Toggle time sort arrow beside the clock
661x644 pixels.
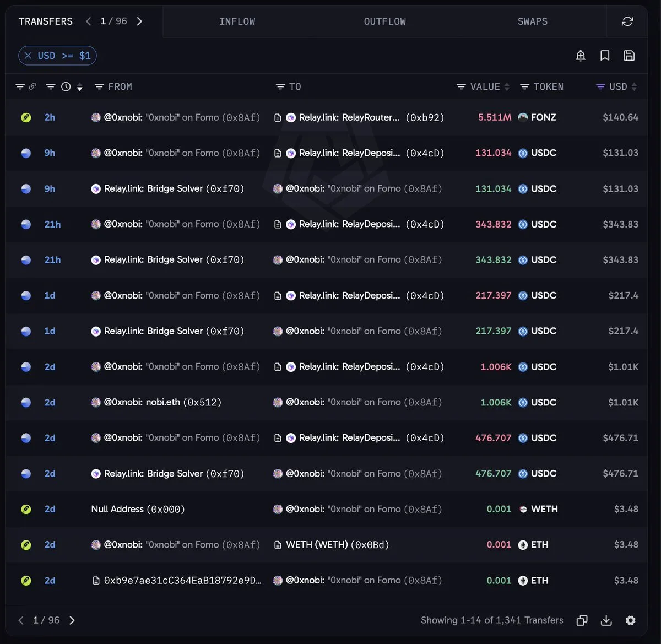[x=79, y=87]
